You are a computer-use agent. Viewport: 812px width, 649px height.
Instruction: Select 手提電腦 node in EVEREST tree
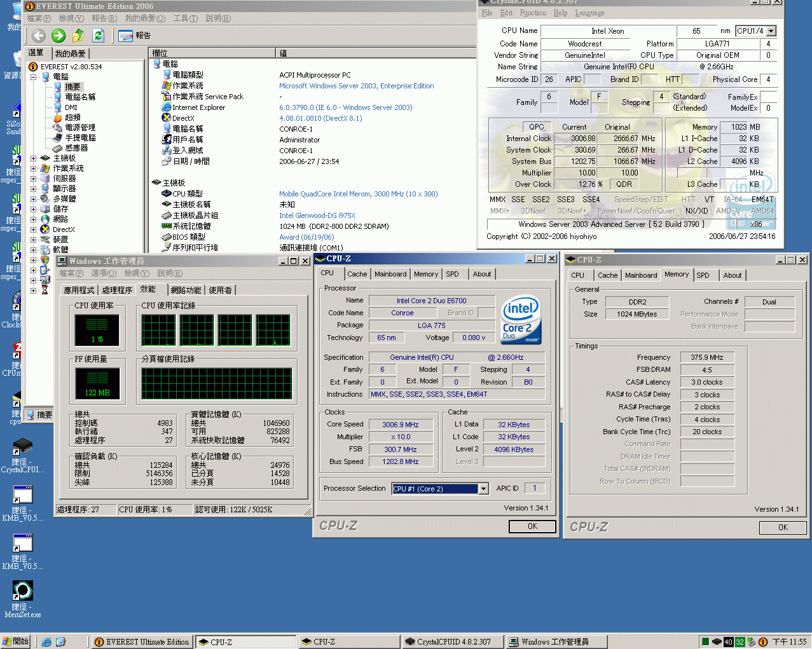tap(80, 138)
